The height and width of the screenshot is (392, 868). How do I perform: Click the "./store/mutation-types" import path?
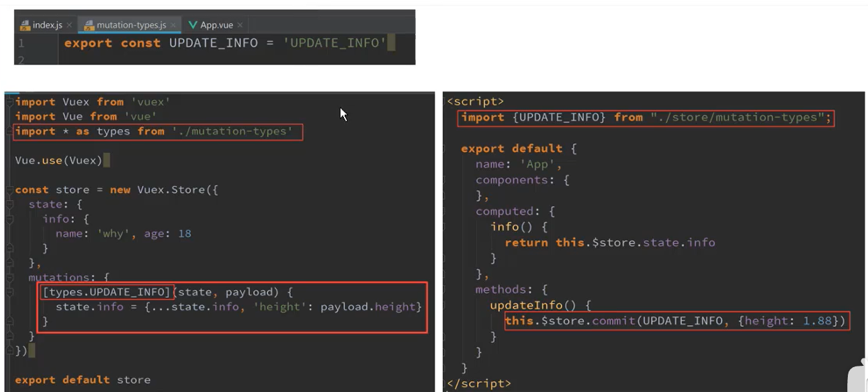pyautogui.click(x=738, y=117)
